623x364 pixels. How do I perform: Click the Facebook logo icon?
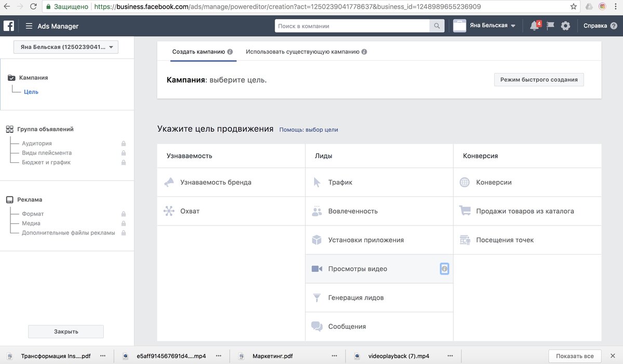9,26
